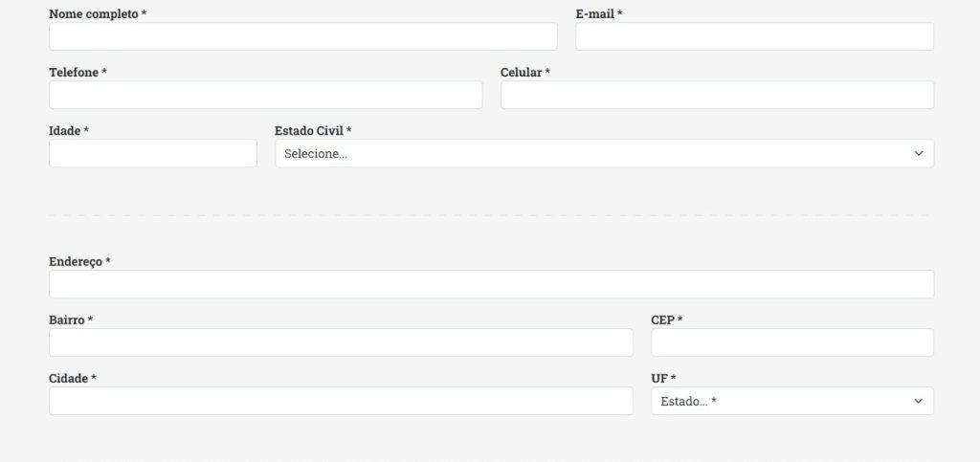The image size is (980, 462).
Task: Click the Nome completo label
Action: pyautogui.click(x=94, y=14)
